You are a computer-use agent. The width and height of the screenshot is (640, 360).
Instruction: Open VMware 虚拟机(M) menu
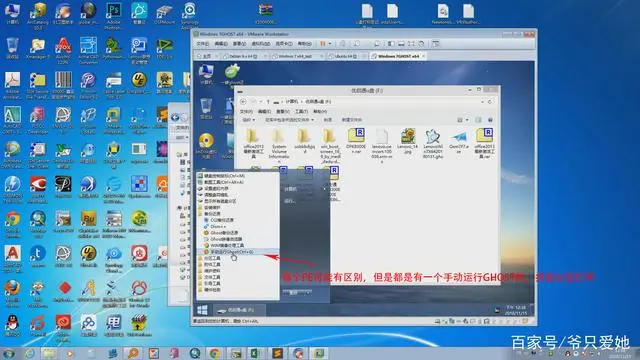(x=260, y=44)
